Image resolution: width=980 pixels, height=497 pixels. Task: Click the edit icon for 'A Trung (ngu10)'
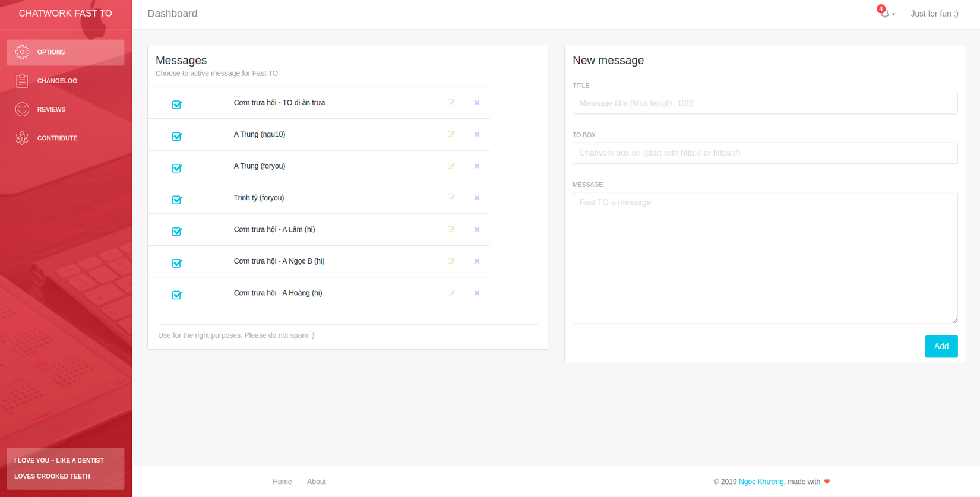click(451, 134)
